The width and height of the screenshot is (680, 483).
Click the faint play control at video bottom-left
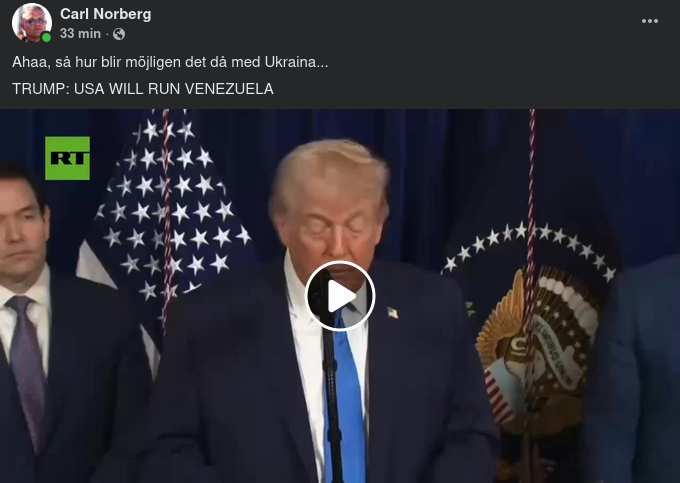(20, 461)
